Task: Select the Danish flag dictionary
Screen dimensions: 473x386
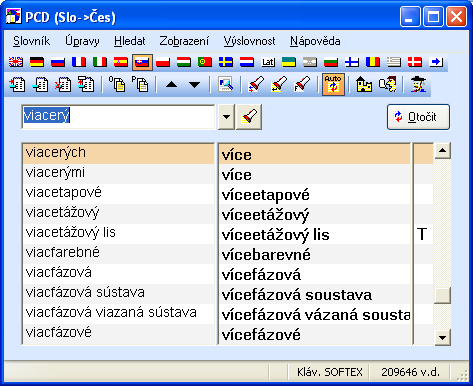Action: (x=415, y=62)
